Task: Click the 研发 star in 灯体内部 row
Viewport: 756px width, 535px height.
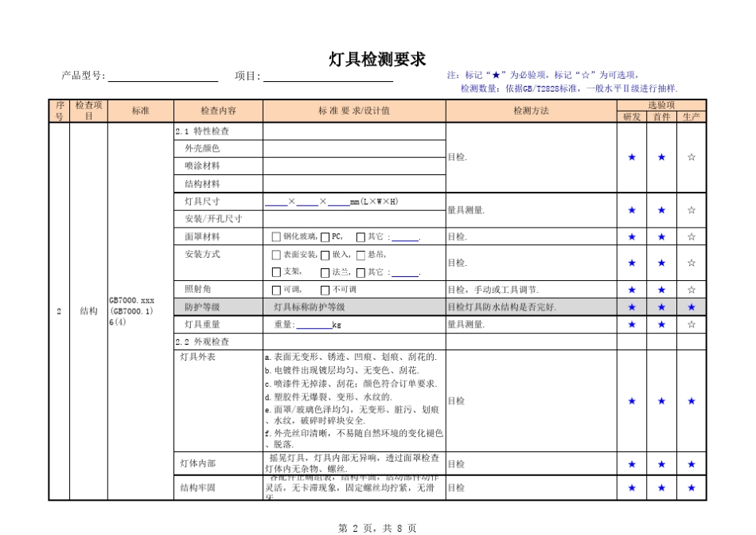Action: pyautogui.click(x=632, y=465)
